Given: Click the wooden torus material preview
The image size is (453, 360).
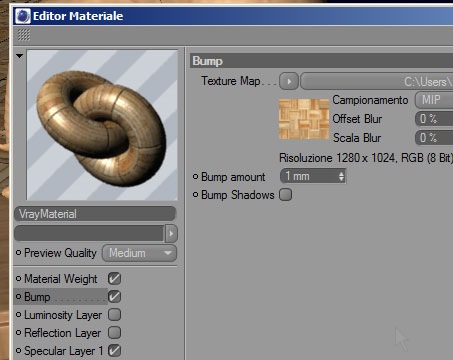Looking at the screenshot, I should pyautogui.click(x=102, y=125).
